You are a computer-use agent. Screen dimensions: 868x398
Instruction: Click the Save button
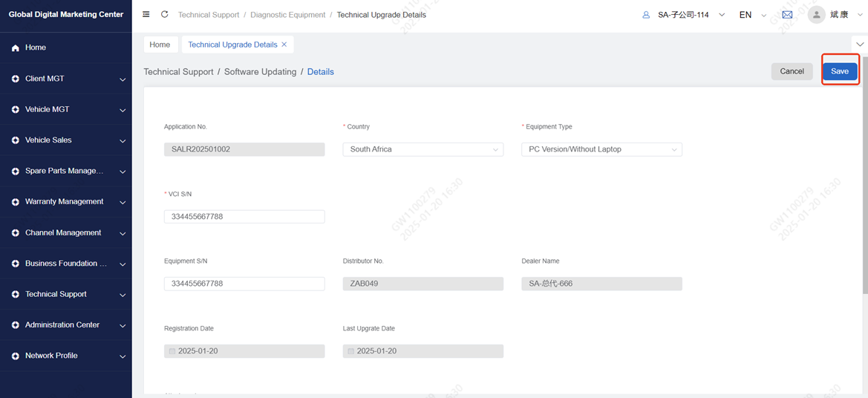[840, 71]
